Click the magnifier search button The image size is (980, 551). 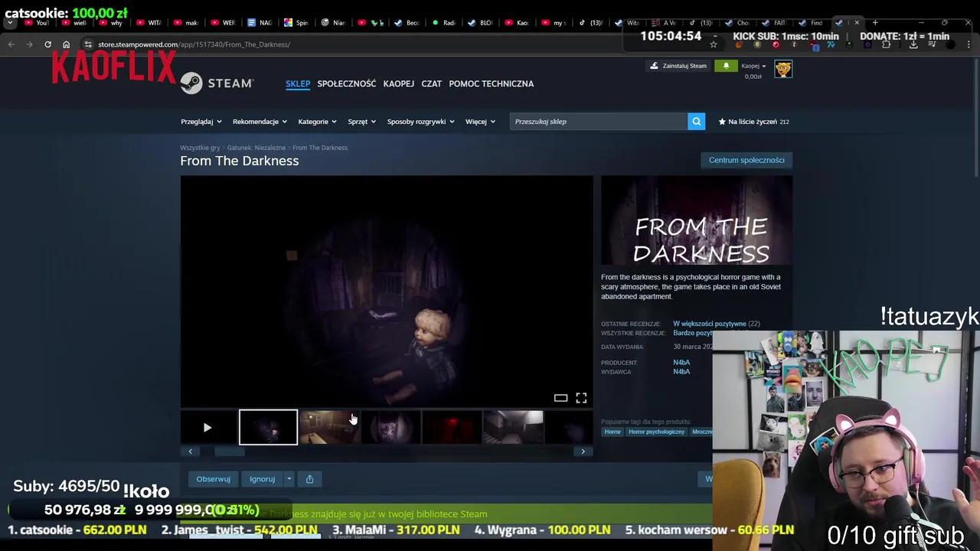coord(696,122)
